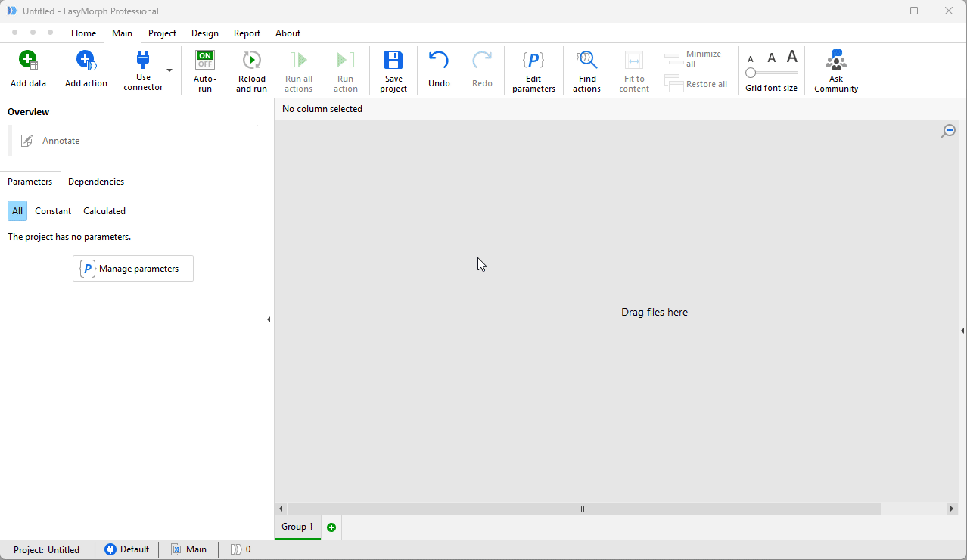Image resolution: width=967 pixels, height=560 pixels.
Task: Save the project with the floppy icon
Action: (393, 61)
